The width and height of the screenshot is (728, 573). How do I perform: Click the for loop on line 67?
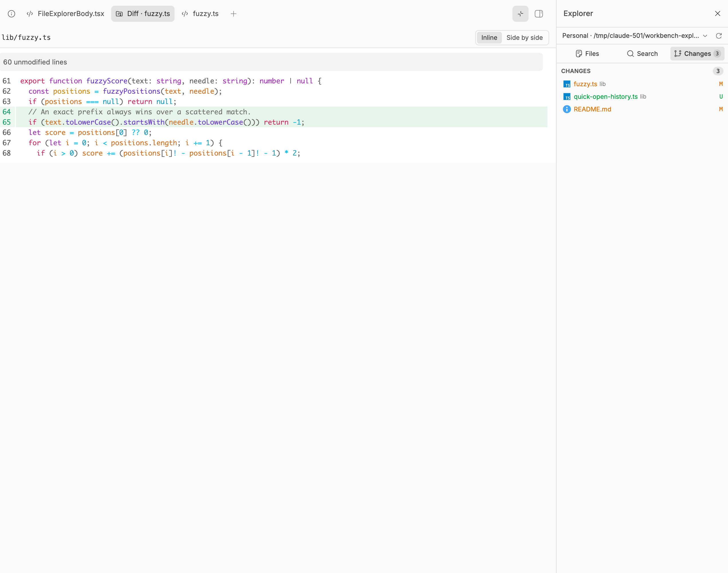(x=125, y=143)
